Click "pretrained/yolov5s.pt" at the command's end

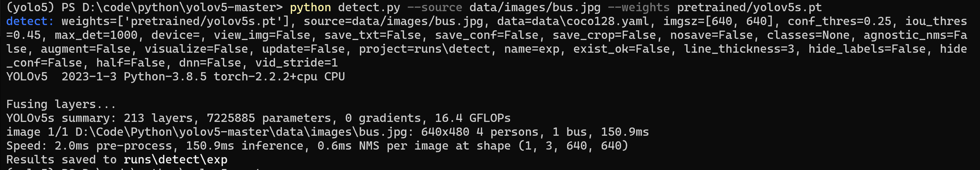pyautogui.click(x=749, y=7)
